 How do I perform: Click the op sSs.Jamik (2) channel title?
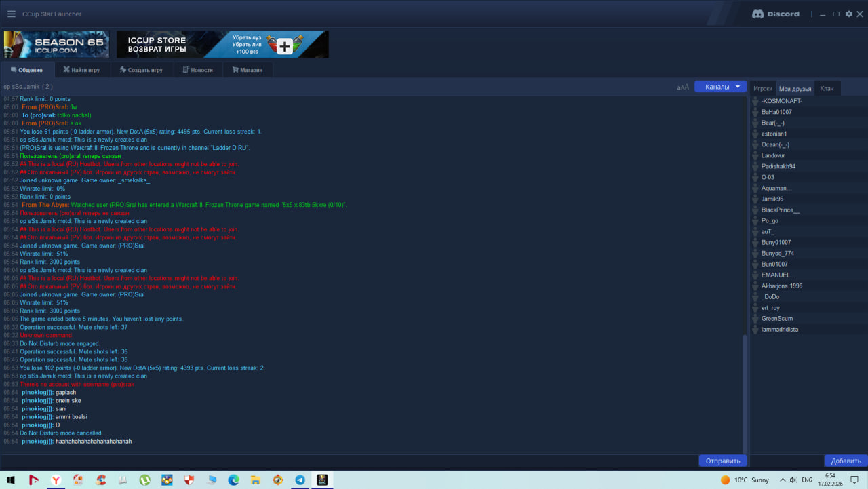pos(28,87)
